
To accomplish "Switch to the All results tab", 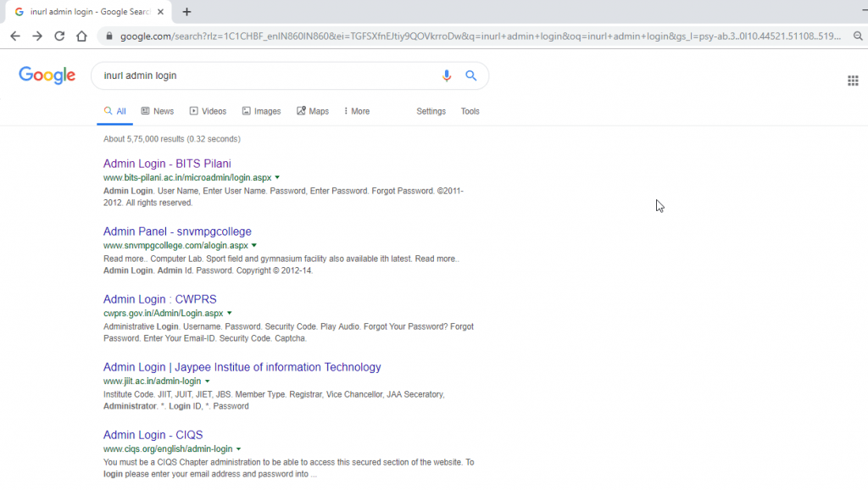I will [x=114, y=111].
